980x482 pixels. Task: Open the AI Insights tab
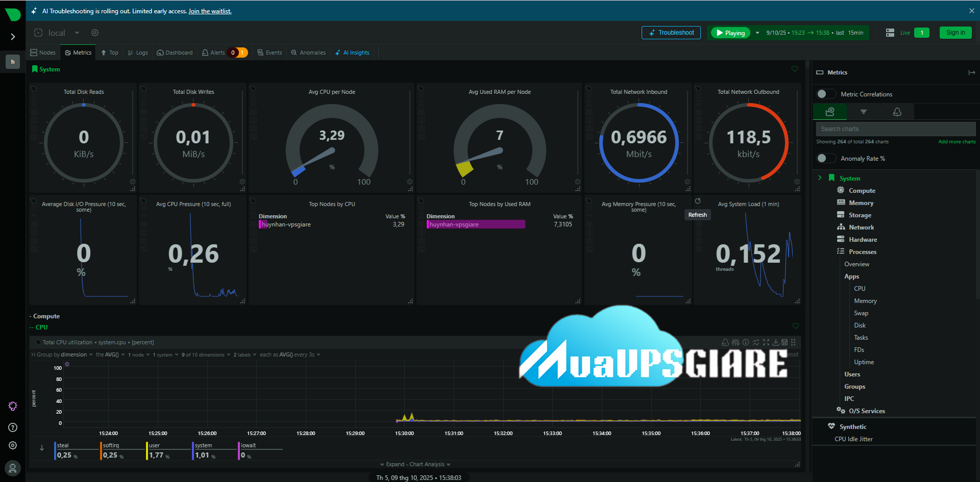[352, 53]
